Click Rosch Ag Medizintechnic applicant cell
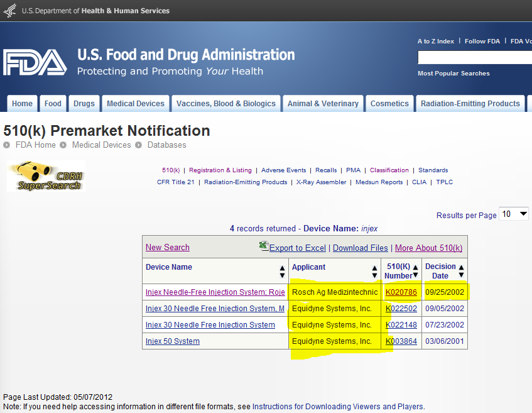Screen dimensions: 532x413 click(x=335, y=292)
